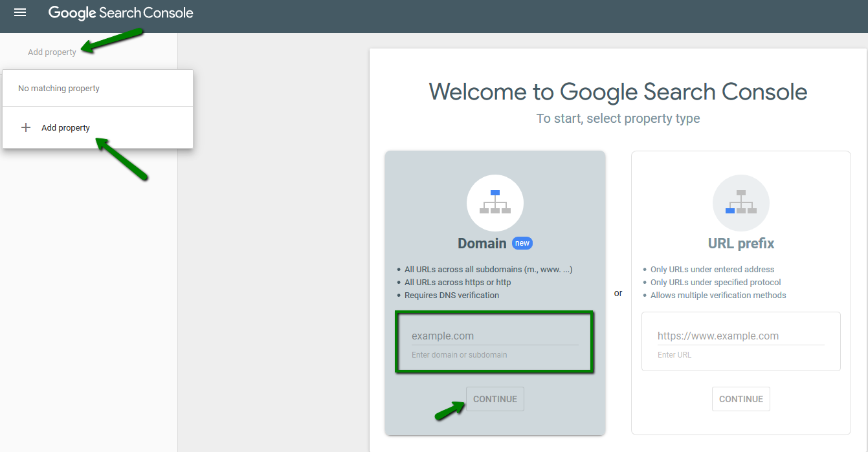This screenshot has height=452, width=868.
Task: Select the URL prefix heading title
Action: tap(740, 243)
